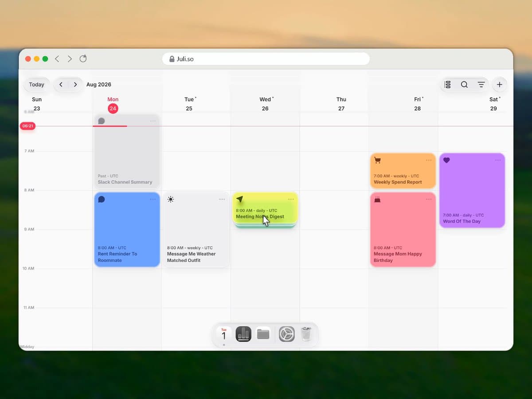The width and height of the screenshot is (532, 399).
Task: Click chat bubble icon on Rent Reminder card
Action: [x=102, y=199]
